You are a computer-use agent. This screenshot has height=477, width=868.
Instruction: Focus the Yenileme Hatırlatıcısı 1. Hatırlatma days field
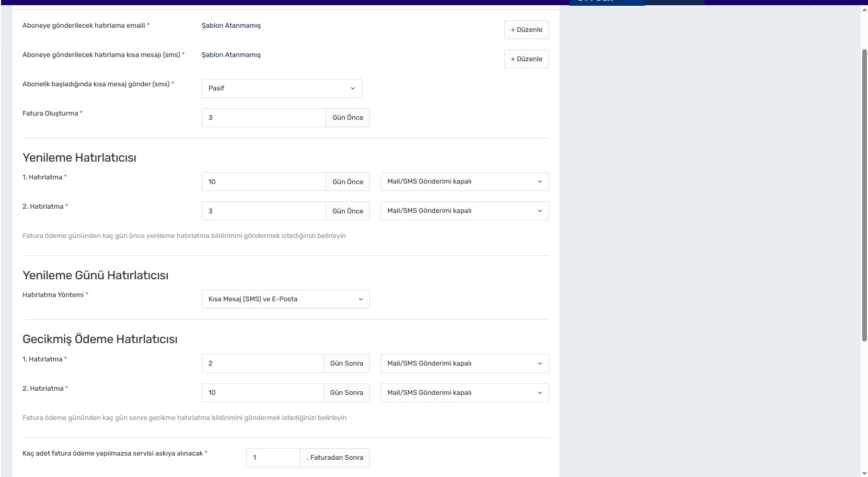263,181
